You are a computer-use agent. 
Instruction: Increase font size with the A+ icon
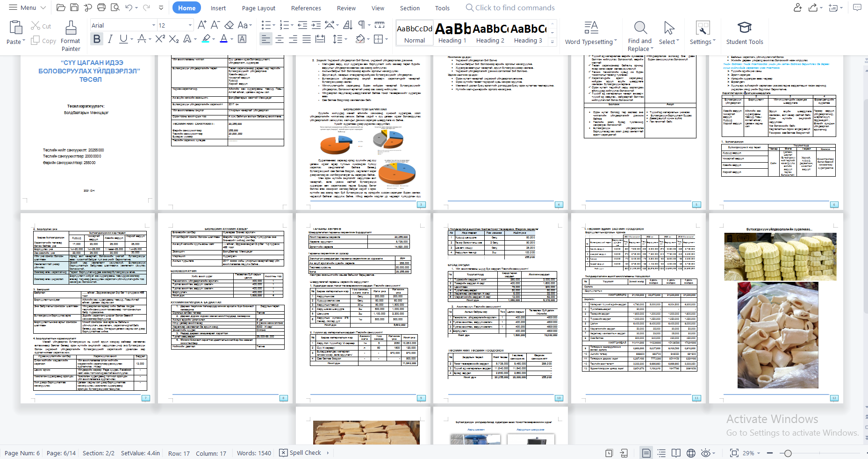pyautogui.click(x=202, y=25)
